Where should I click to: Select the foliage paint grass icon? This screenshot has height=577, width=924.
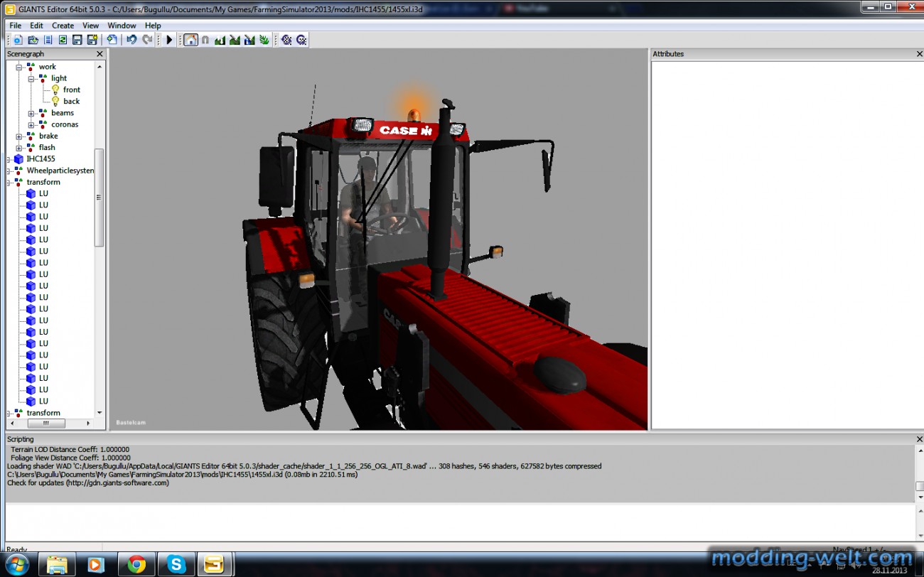[x=264, y=40]
